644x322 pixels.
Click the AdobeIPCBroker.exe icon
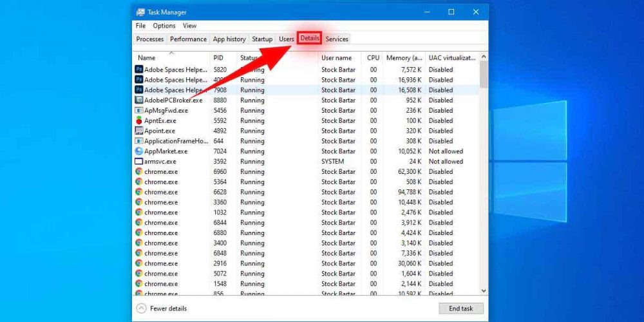(139, 100)
